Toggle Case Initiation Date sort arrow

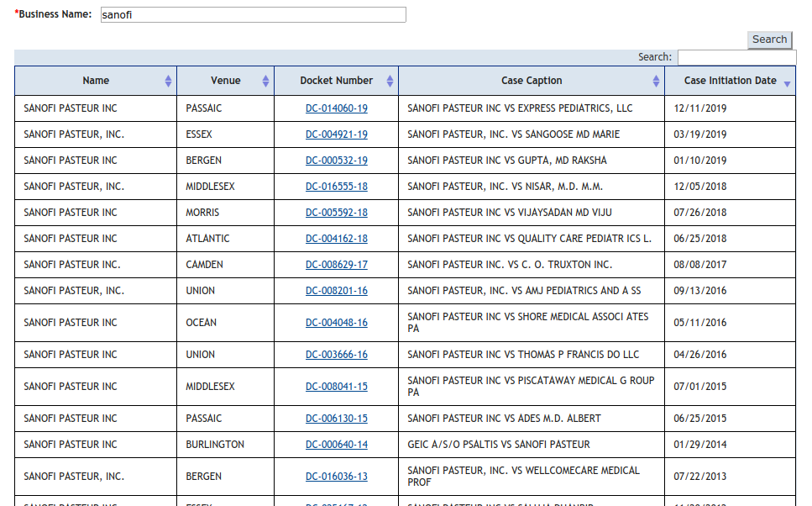click(x=787, y=84)
